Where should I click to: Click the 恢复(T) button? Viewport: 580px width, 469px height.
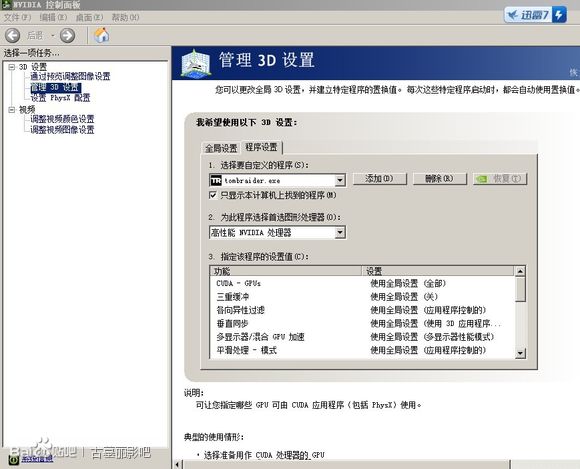click(x=500, y=179)
